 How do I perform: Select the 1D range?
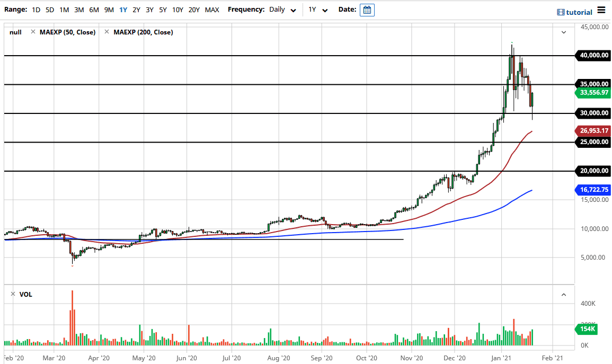tap(36, 10)
